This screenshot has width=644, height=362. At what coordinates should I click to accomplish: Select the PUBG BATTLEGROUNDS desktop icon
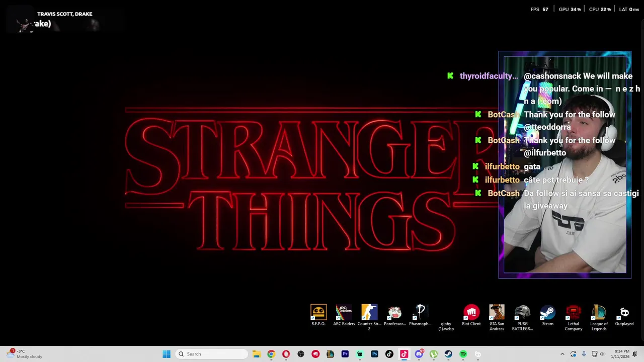click(x=522, y=317)
